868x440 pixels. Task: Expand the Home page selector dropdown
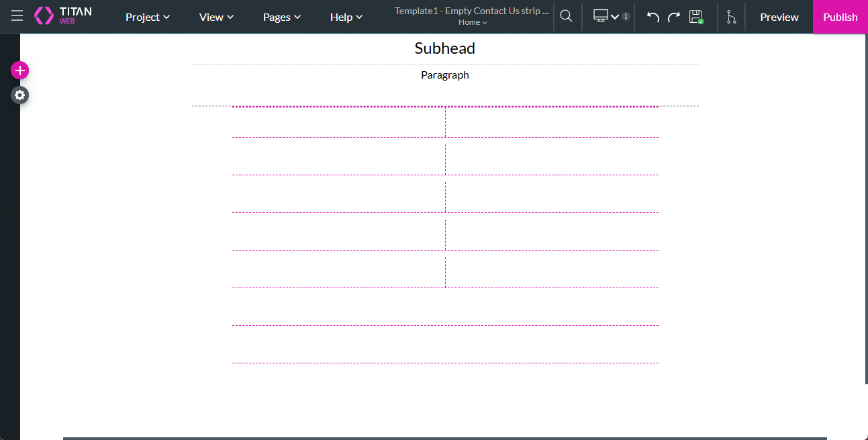473,23
